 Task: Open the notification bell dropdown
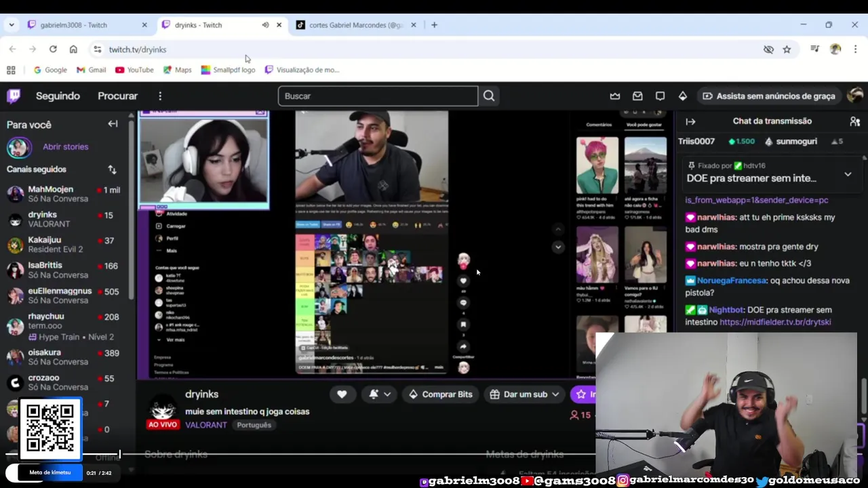click(x=380, y=394)
